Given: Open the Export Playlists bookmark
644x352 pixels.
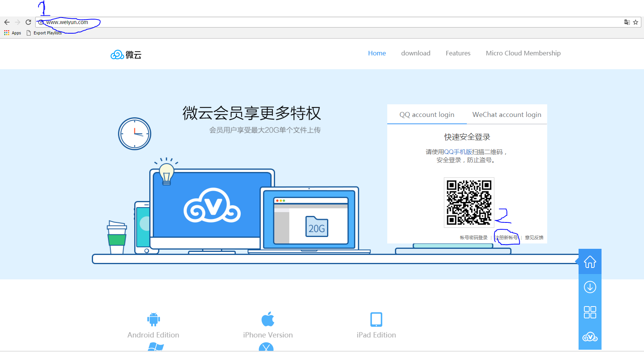Looking at the screenshot, I should [x=44, y=33].
